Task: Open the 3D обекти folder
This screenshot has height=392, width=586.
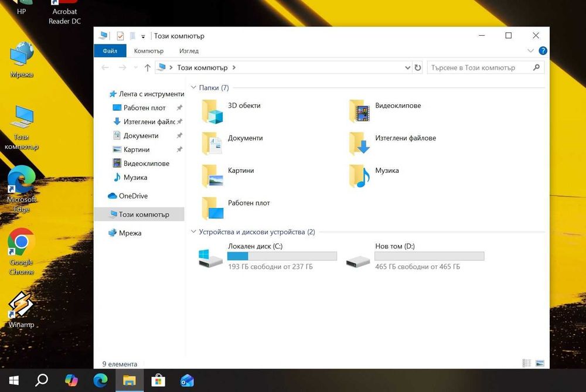Action: (231, 111)
